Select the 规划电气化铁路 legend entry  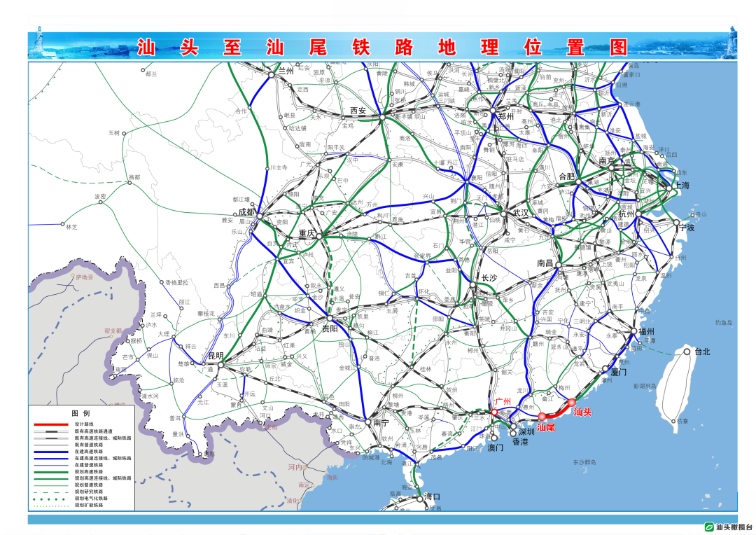point(91,499)
